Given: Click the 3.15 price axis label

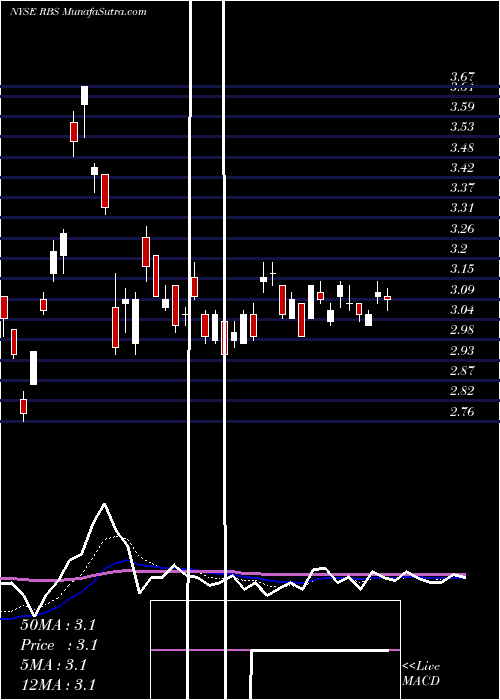Looking at the screenshot, I should pos(462,269).
